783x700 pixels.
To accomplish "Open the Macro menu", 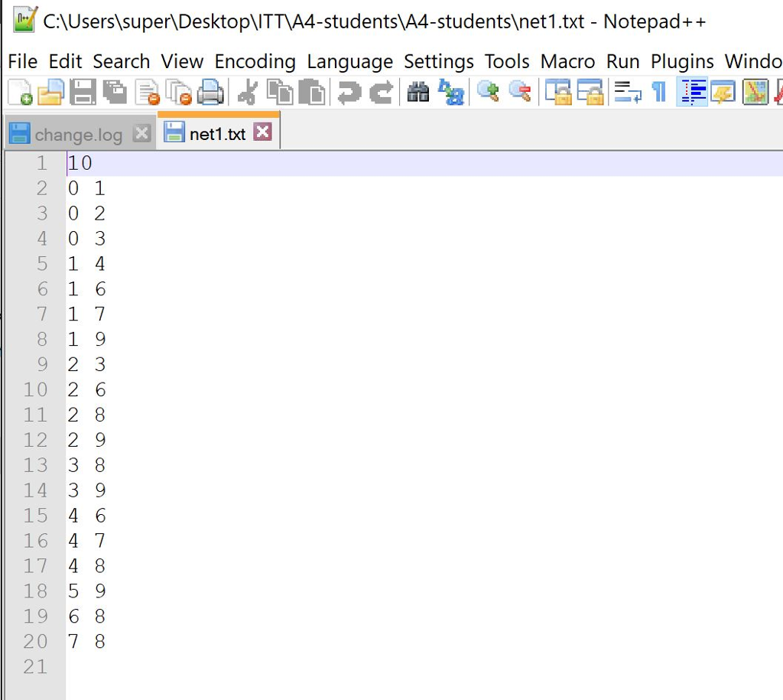I will click(567, 61).
